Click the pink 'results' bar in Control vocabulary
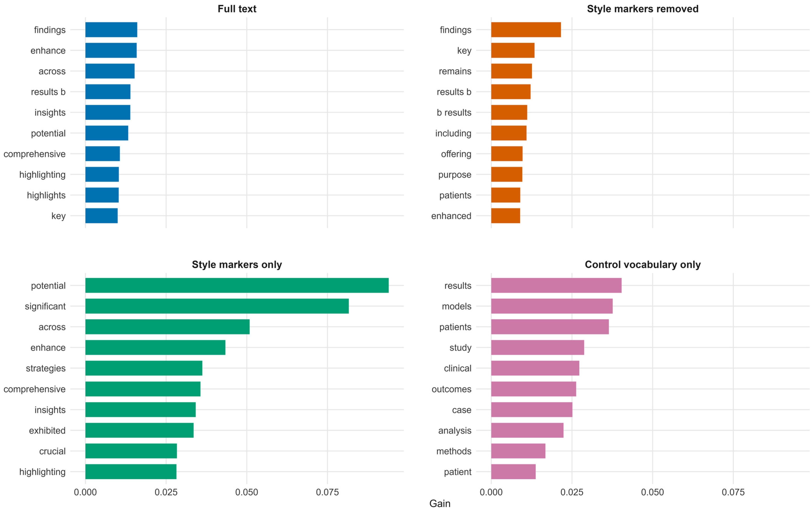Screen dimensions: 812x511 (556, 285)
